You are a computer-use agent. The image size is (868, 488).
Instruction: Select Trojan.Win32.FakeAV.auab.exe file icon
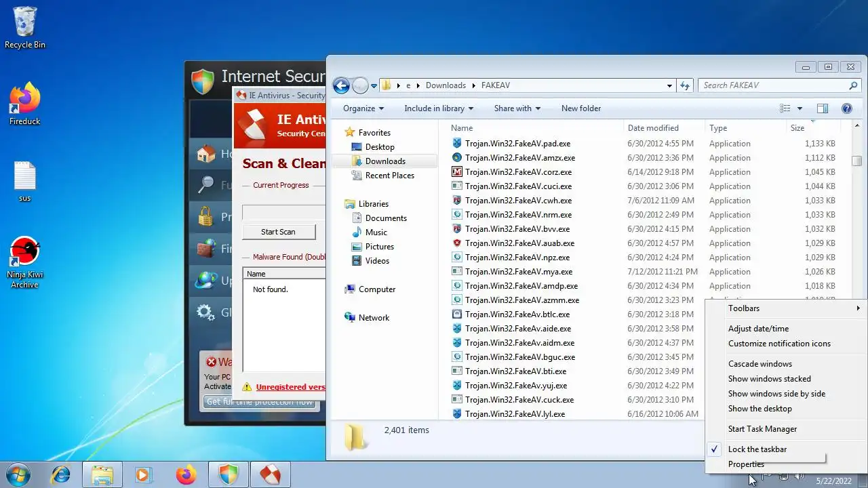coord(457,243)
